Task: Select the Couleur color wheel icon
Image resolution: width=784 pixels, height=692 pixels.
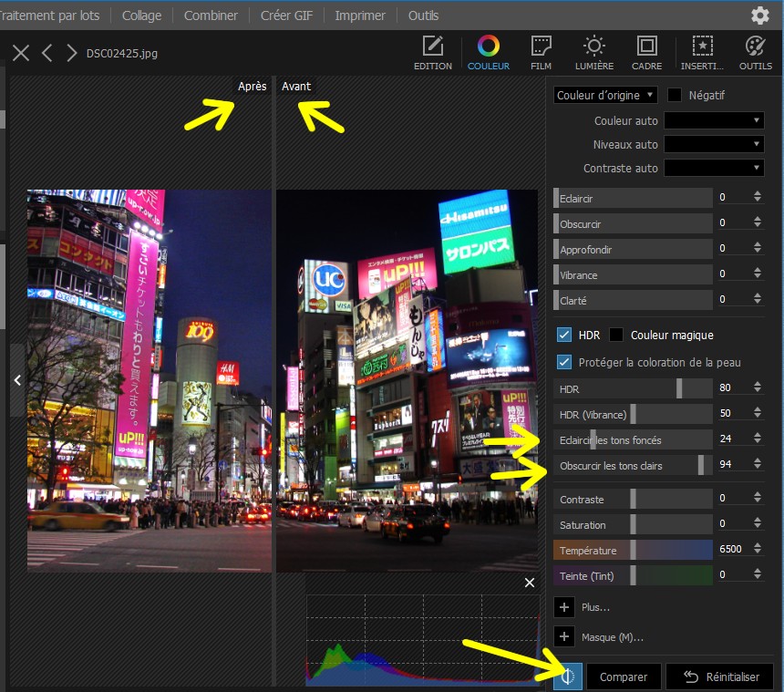Action: pos(489,46)
